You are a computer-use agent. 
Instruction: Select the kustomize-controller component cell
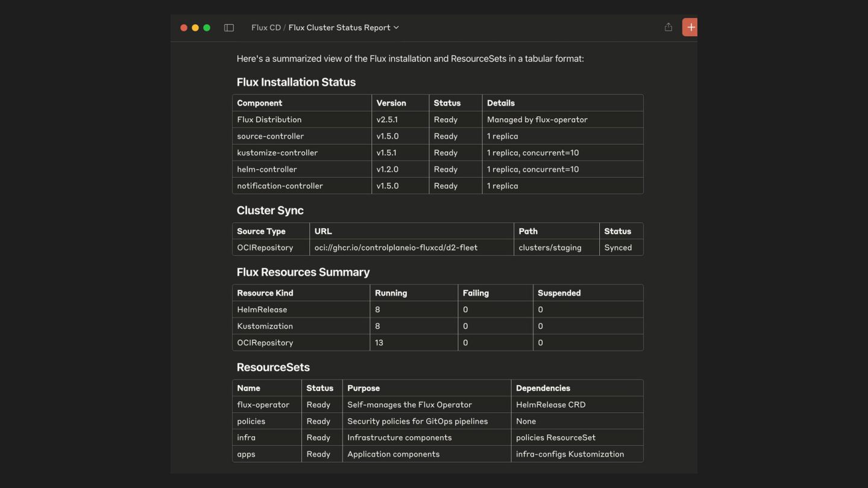277,153
